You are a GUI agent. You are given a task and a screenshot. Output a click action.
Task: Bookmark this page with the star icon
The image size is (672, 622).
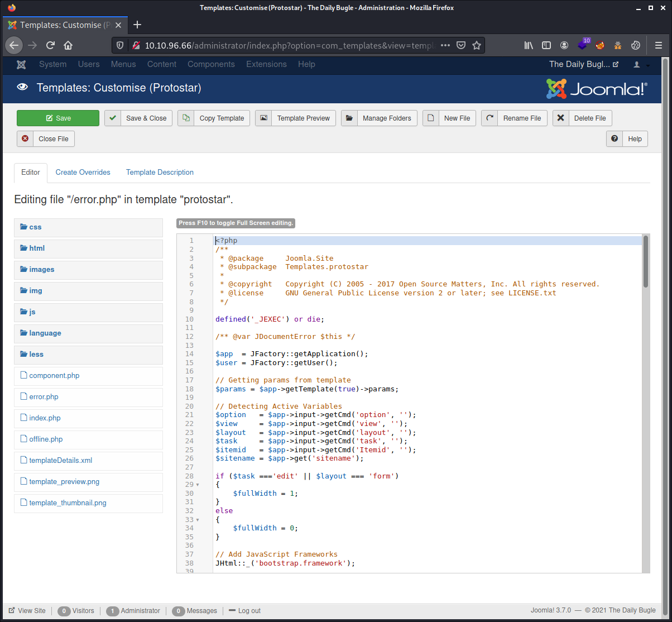click(x=477, y=45)
